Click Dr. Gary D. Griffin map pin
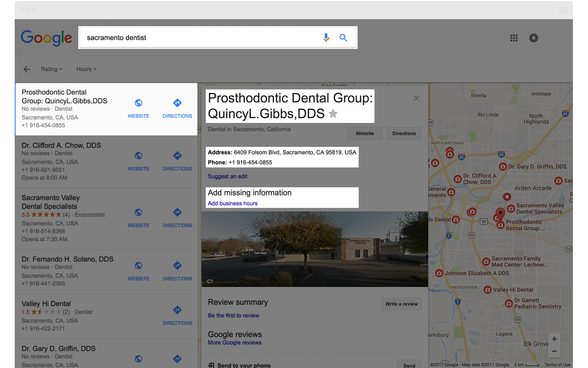588x368 pixels. 503,166
